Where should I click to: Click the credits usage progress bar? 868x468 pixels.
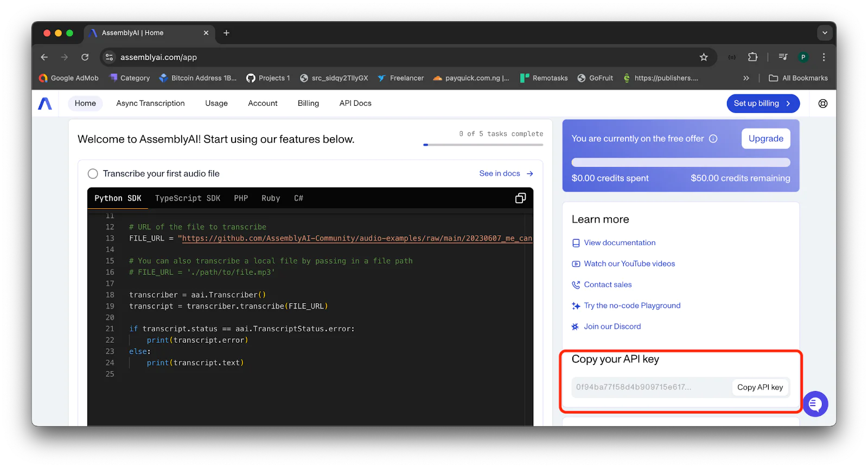point(681,162)
